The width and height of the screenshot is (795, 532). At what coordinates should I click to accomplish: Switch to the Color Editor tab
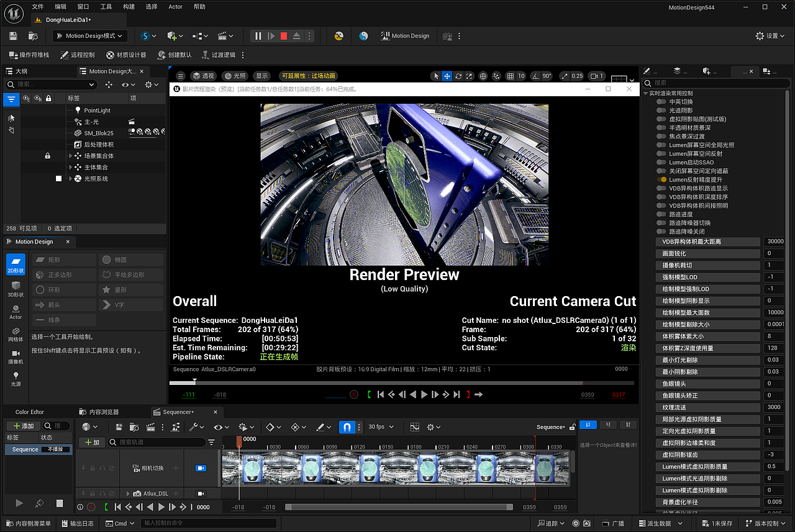(x=30, y=412)
